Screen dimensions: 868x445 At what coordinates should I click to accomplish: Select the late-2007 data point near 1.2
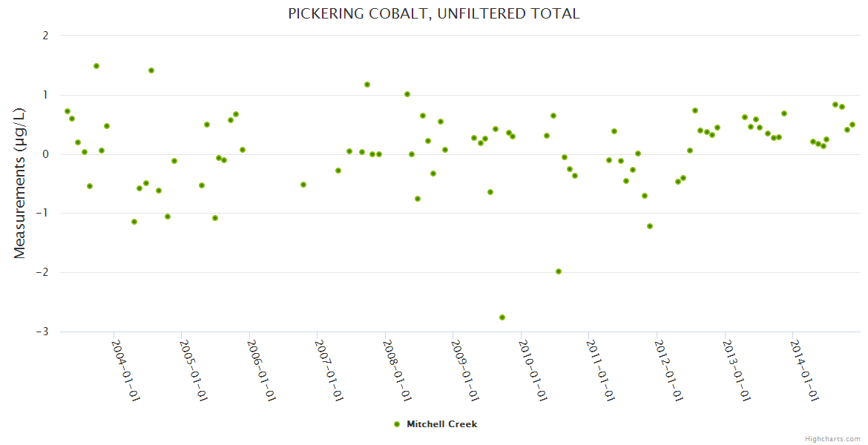(x=367, y=85)
